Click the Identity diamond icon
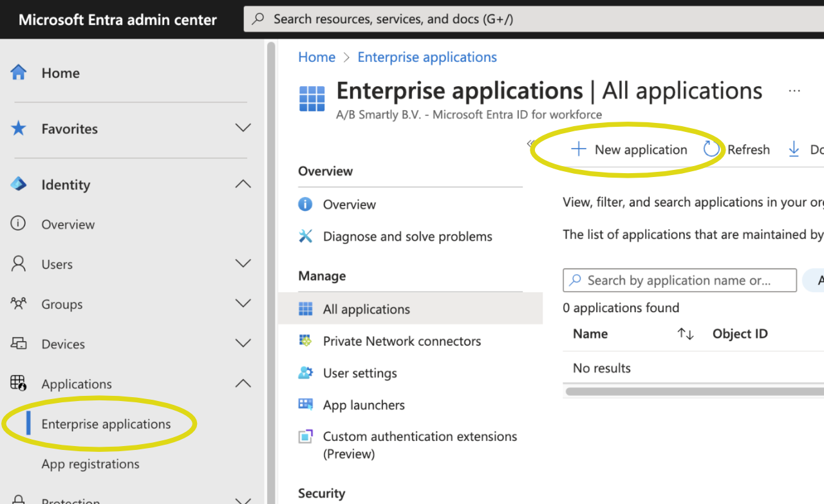 pos(19,184)
